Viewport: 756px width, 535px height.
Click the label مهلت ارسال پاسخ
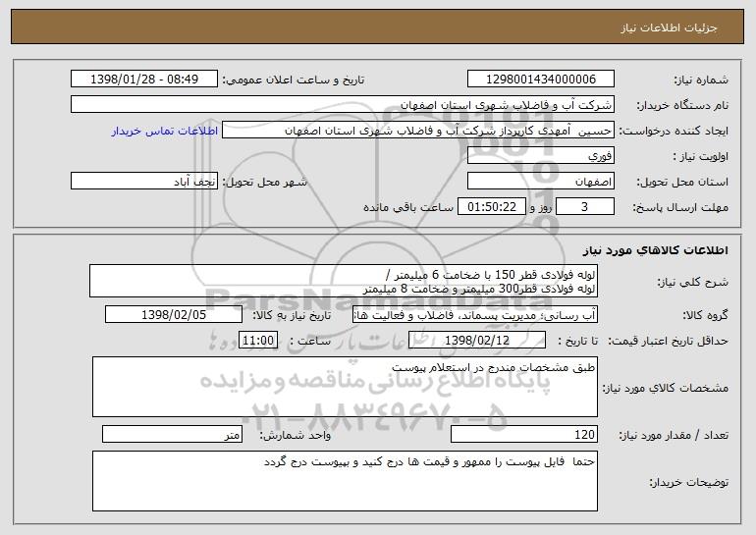pos(680,207)
